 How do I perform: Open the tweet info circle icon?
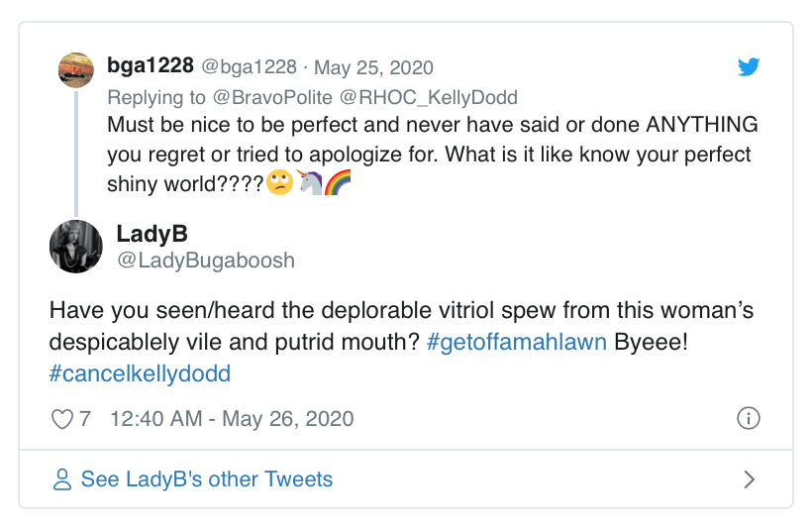749,419
